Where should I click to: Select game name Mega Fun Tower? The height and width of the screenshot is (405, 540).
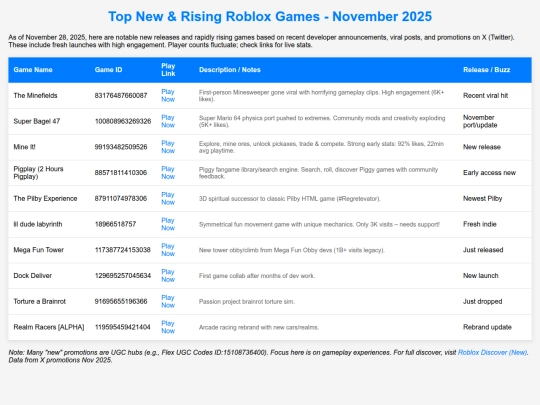pos(39,250)
